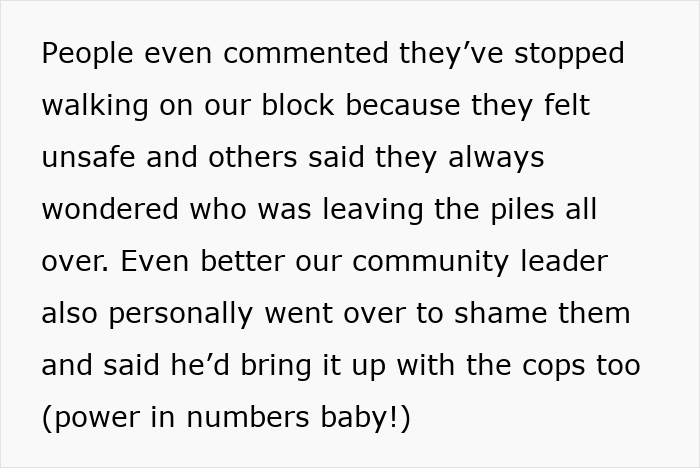Click the word "People" starting the paragraph

88,54
